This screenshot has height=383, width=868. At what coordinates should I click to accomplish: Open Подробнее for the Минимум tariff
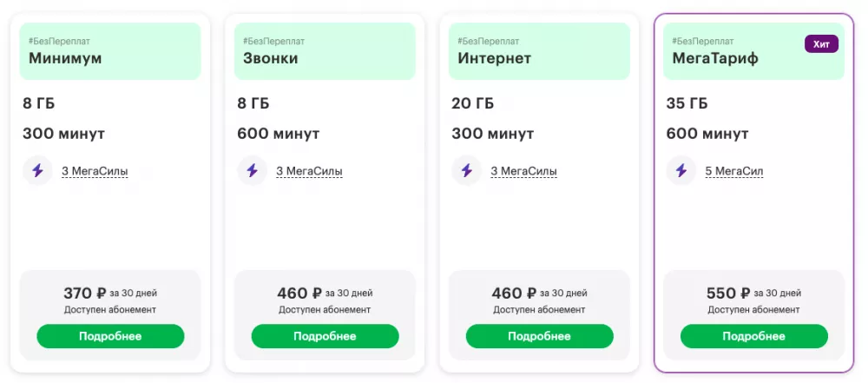pos(110,336)
